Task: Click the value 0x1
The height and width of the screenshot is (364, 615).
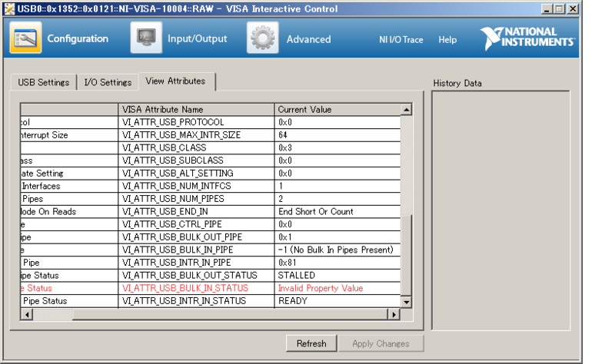Action: point(285,237)
